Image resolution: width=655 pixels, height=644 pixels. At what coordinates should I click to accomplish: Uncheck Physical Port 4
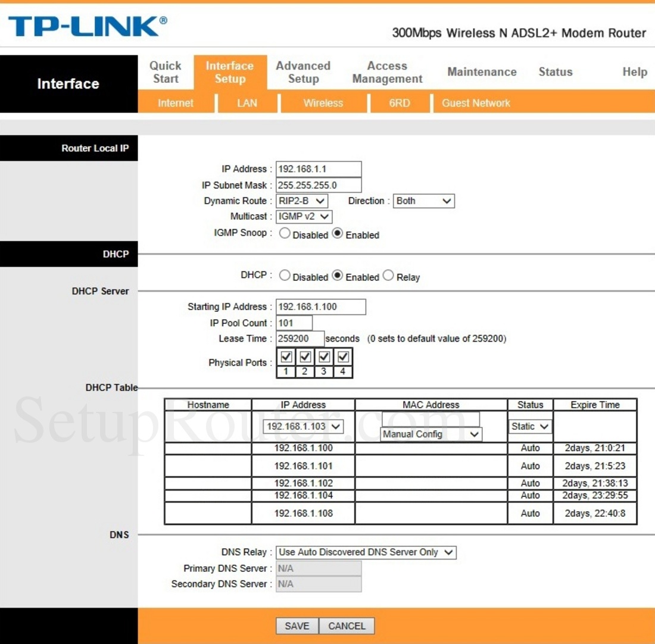pos(342,357)
